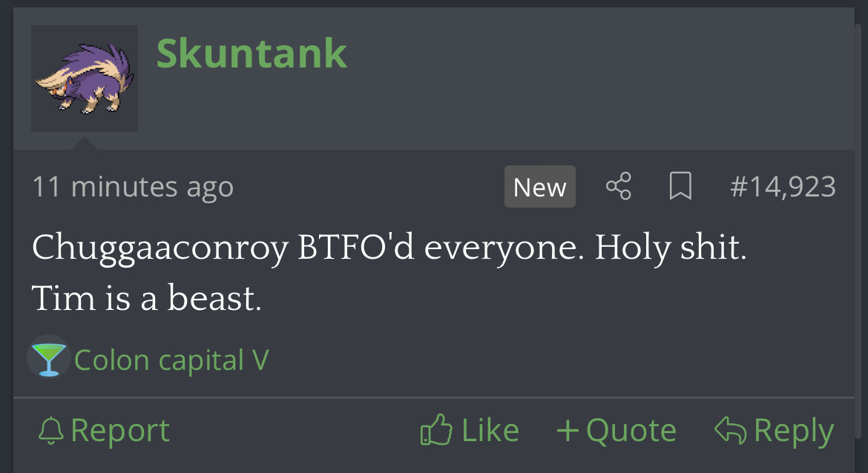Image resolution: width=868 pixels, height=473 pixels.
Task: Visit the Skuntank username profile link
Action: coord(252,53)
